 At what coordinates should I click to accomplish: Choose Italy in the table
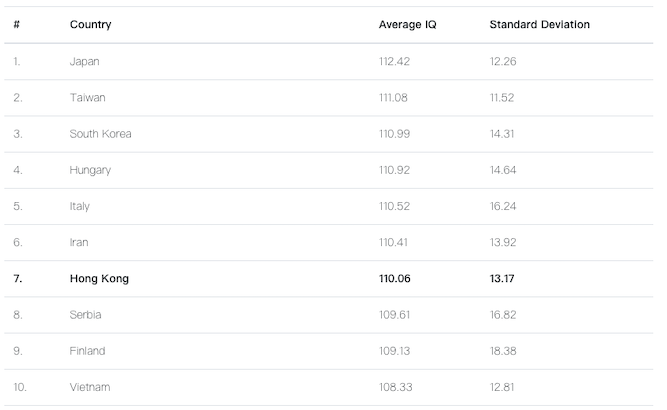point(80,206)
